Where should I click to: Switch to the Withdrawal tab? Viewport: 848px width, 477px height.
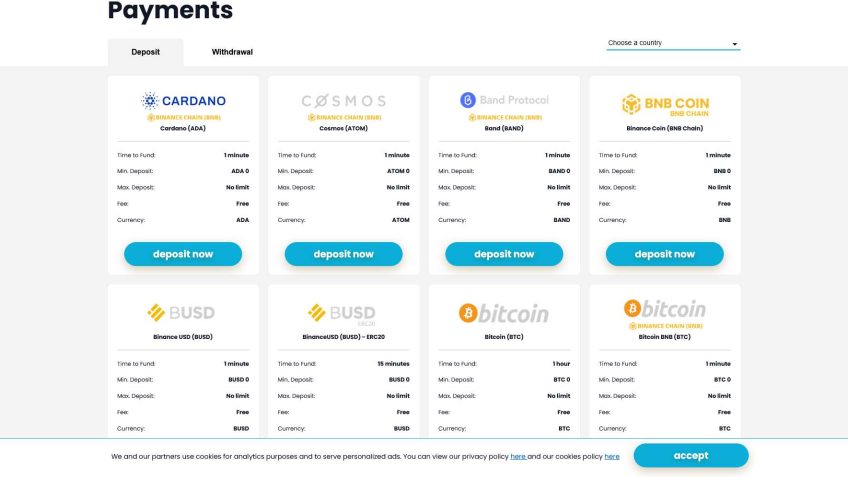232,52
